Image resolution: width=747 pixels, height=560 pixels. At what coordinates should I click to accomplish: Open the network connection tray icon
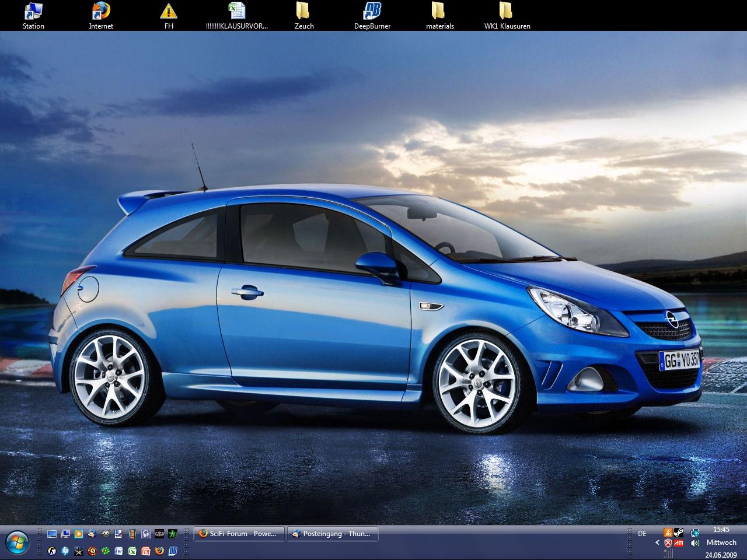tap(694, 532)
